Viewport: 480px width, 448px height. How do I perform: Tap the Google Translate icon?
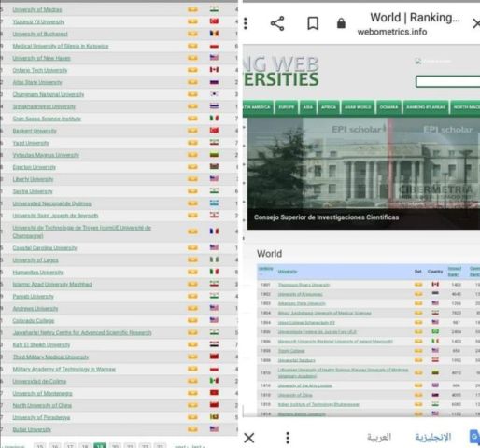(474, 437)
